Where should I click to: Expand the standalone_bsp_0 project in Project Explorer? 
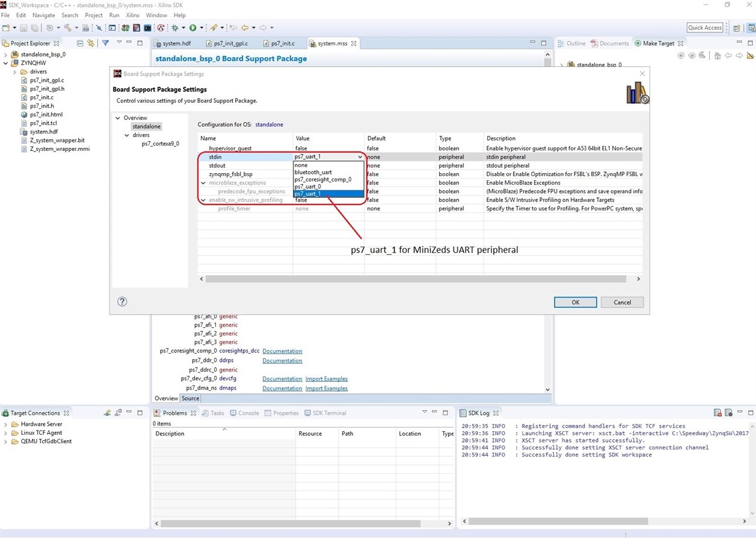point(5,54)
